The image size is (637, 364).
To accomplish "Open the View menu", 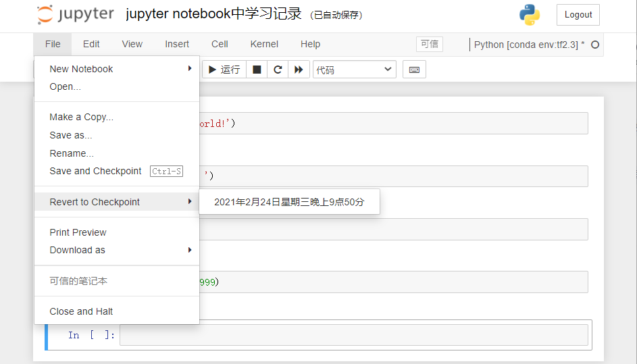I will 132,44.
